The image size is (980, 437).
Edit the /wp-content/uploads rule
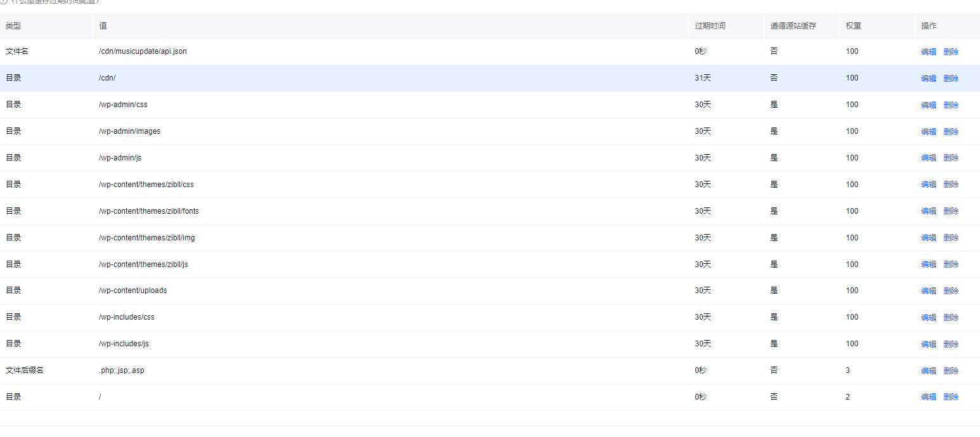pos(928,291)
